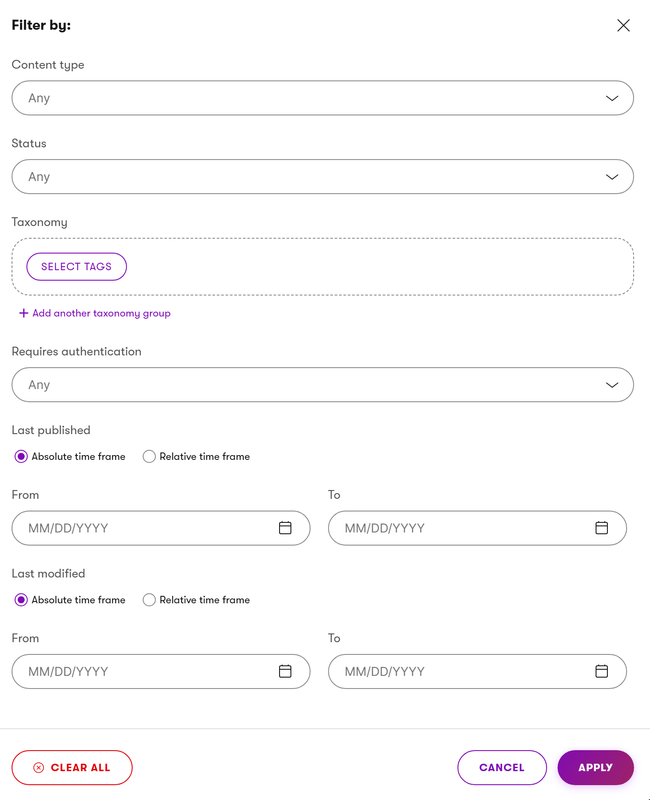Expand the Requires authentication dropdown
This screenshot has height=800, width=650.
pyautogui.click(x=322, y=385)
